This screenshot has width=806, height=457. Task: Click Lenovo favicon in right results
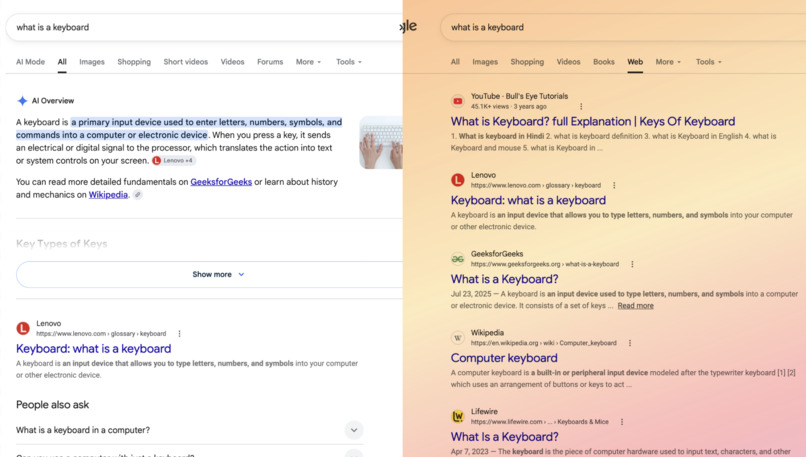457,180
